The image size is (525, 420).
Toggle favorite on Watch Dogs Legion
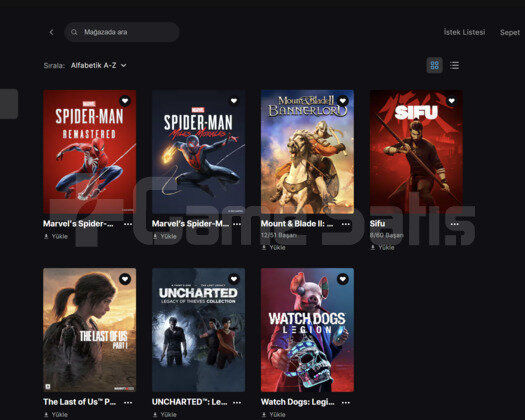pos(343,279)
